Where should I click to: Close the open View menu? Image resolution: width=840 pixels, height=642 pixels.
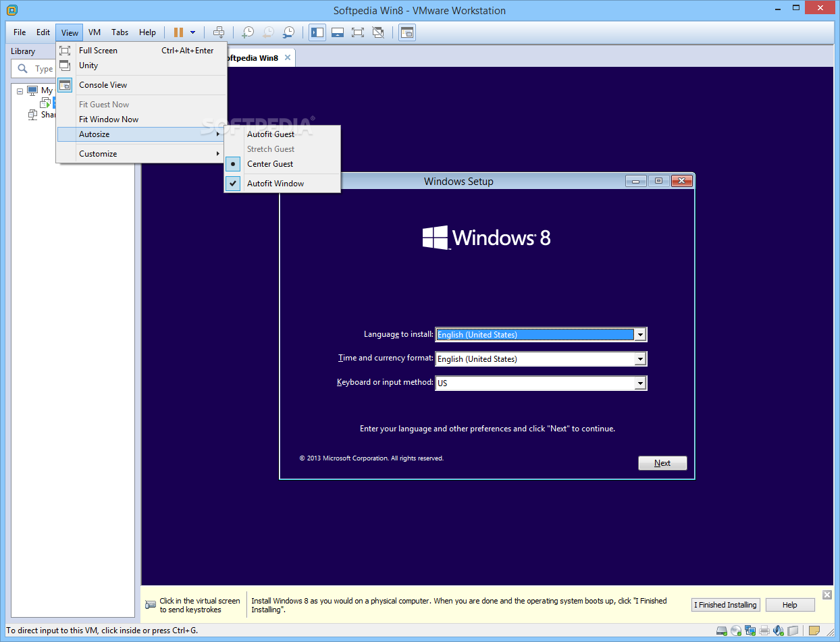pyautogui.click(x=70, y=32)
